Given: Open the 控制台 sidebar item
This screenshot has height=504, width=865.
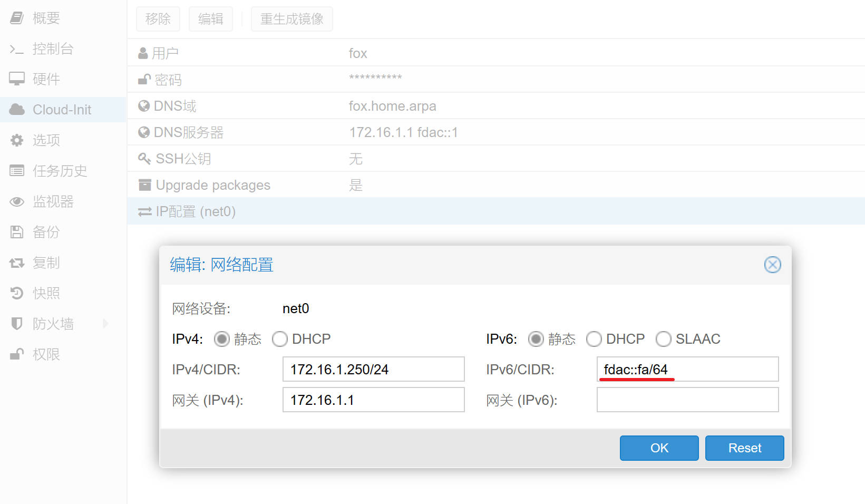Looking at the screenshot, I should 63,49.
